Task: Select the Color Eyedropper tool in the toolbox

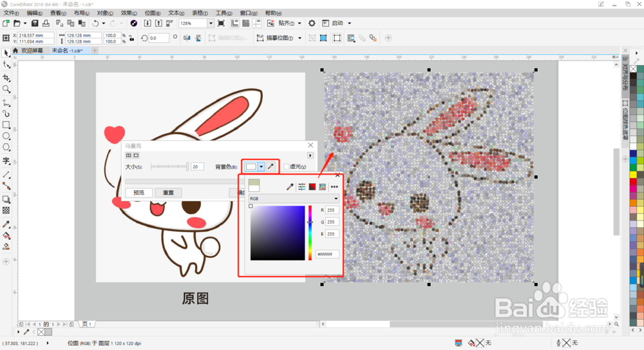Action: coord(6,224)
